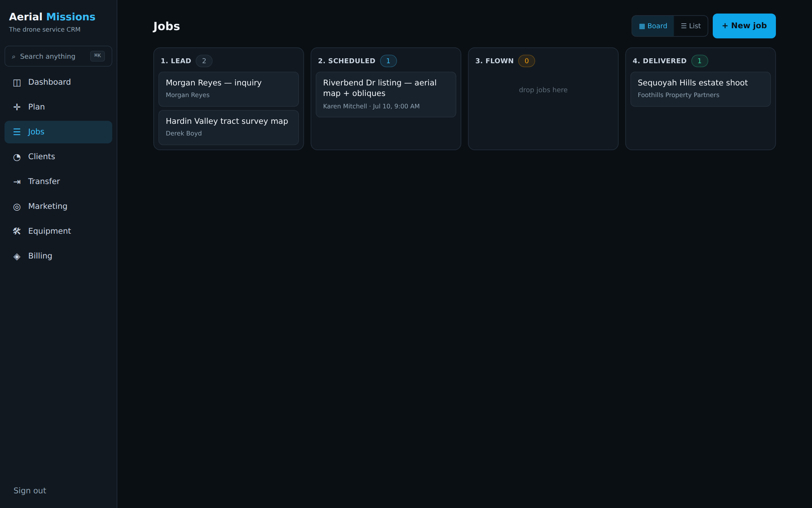The width and height of the screenshot is (812, 508).
Task: Open the Equipment section
Action: tap(58, 231)
